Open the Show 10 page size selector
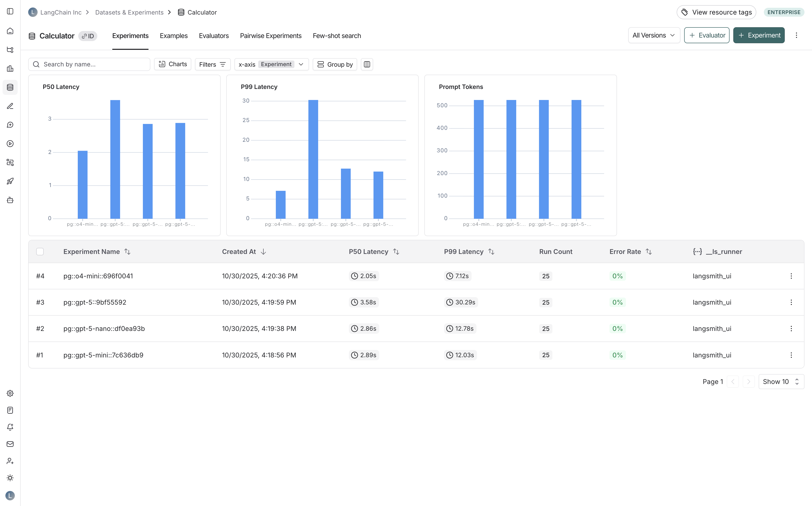The image size is (812, 506). tap(781, 382)
